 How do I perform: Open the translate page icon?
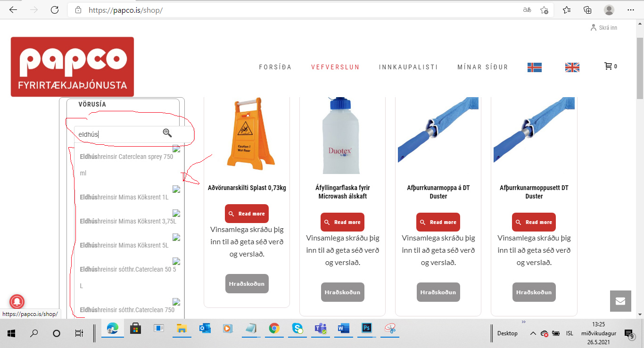527,10
